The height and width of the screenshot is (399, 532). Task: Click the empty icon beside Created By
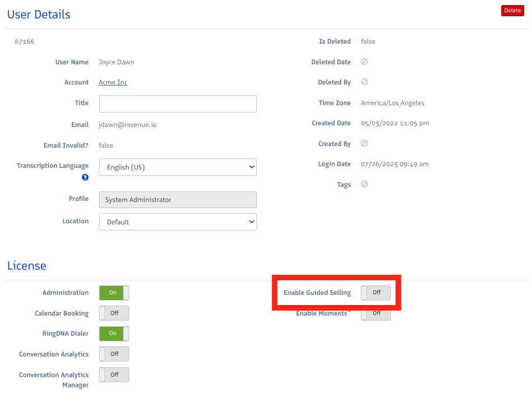point(364,143)
